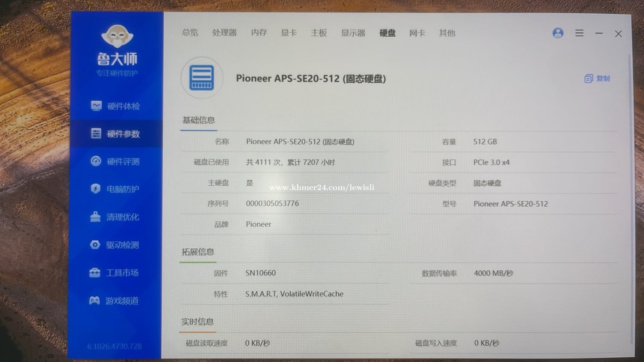Click the 拓展信息 section heading
The width and height of the screenshot is (644, 362).
pos(198,252)
